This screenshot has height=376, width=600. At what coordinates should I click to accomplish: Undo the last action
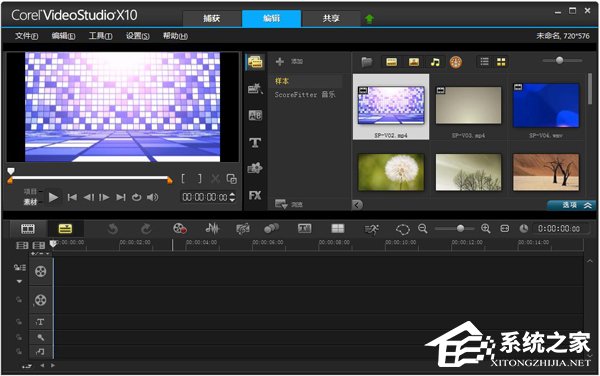[x=112, y=229]
